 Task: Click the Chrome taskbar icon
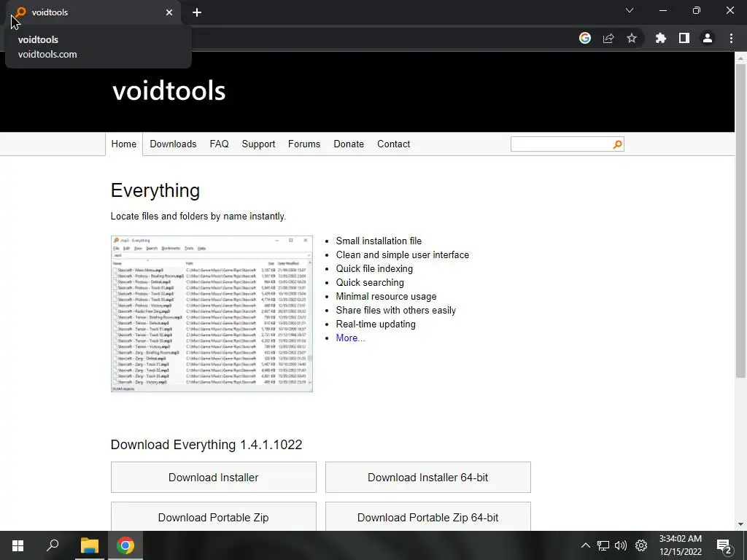[125, 545]
